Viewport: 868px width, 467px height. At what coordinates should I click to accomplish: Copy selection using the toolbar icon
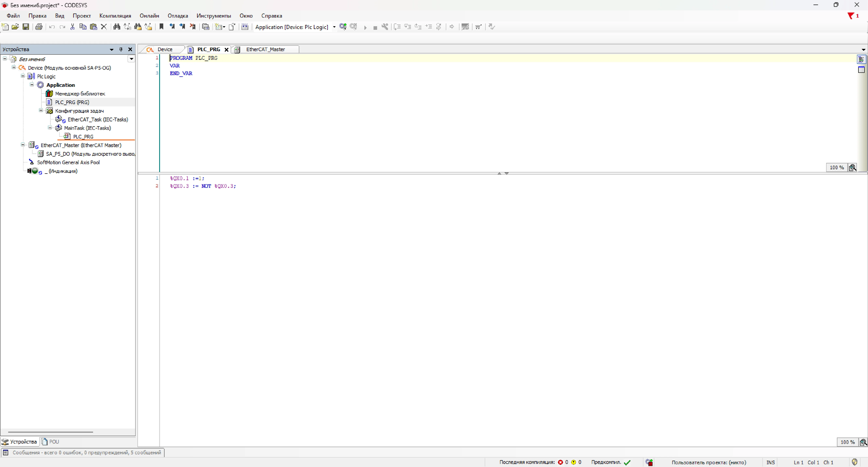click(83, 27)
